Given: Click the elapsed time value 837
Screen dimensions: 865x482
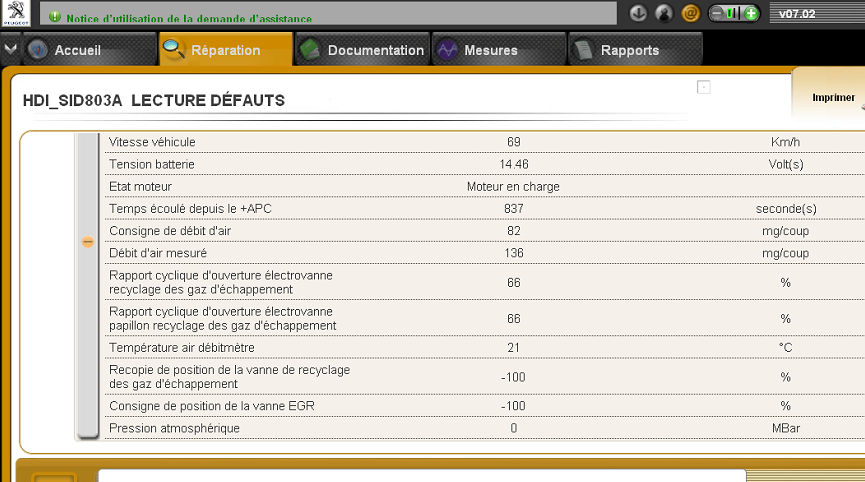Looking at the screenshot, I should tap(514, 208).
